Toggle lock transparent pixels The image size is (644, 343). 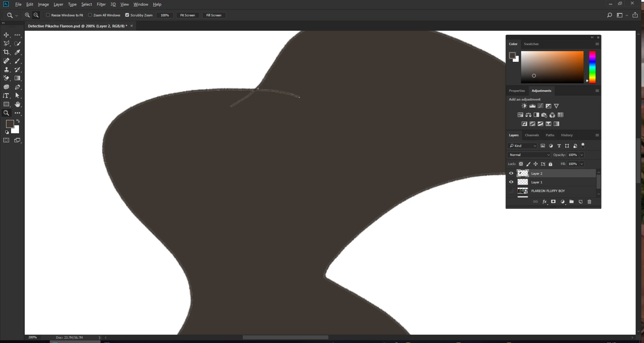click(521, 164)
